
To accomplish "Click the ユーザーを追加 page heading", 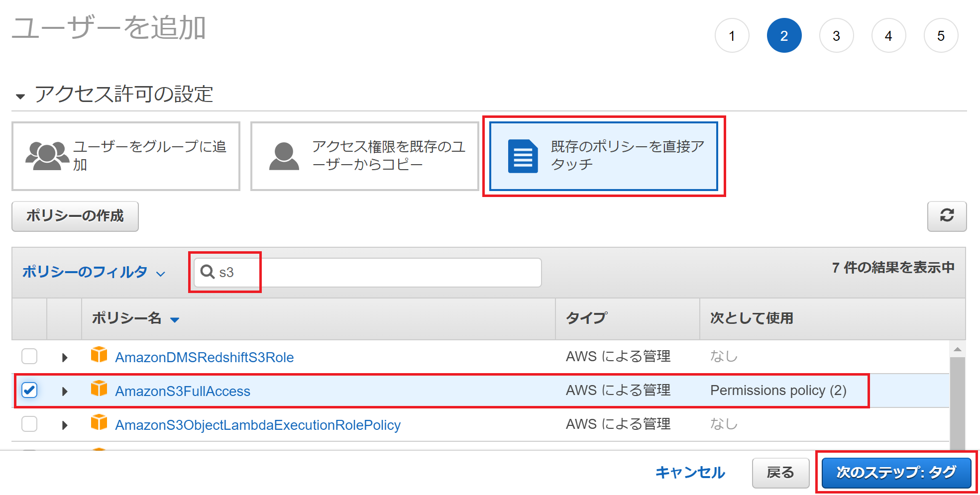I will pos(109,28).
